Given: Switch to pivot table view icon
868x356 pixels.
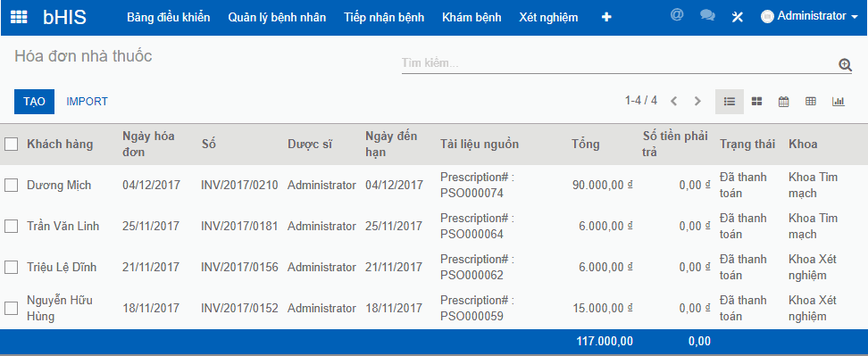Looking at the screenshot, I should coord(811,102).
